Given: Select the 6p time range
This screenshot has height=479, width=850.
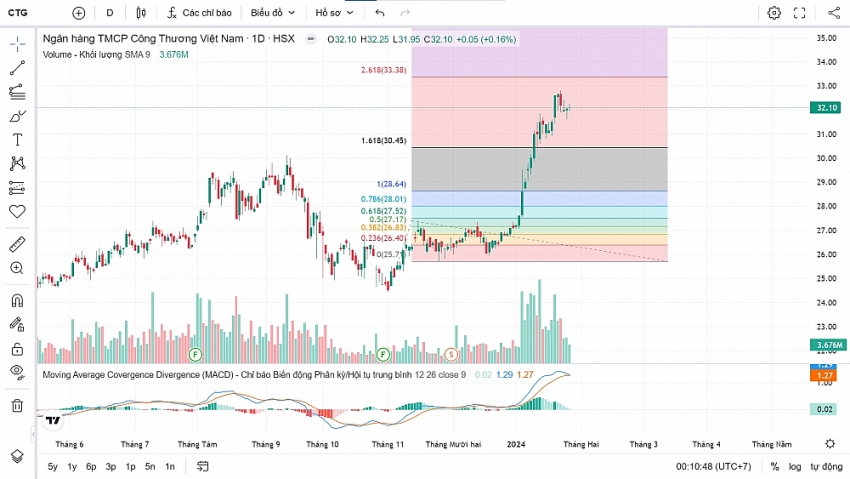Looking at the screenshot, I should point(91,467).
